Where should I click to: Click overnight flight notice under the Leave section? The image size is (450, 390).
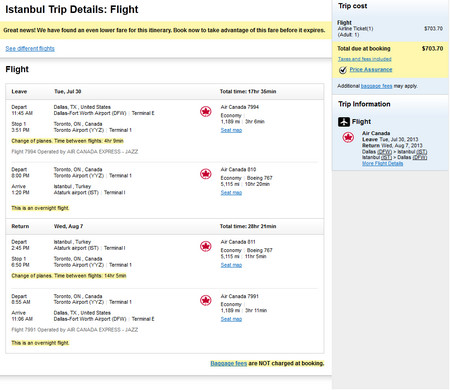(x=40, y=208)
